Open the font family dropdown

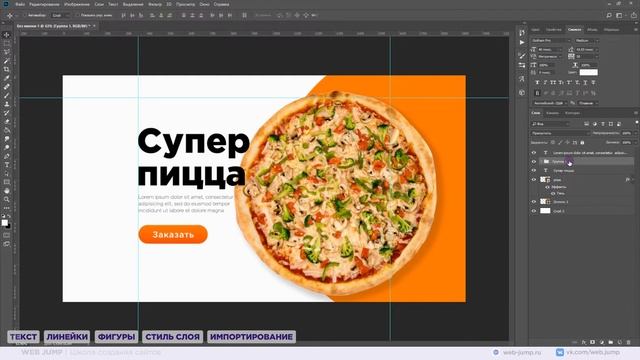coord(551,40)
